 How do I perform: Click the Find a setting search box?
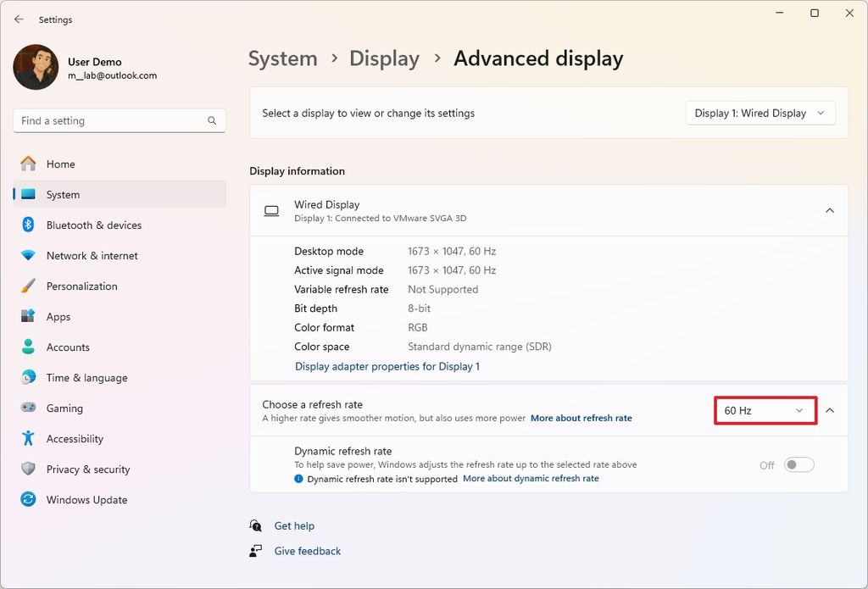tap(120, 120)
